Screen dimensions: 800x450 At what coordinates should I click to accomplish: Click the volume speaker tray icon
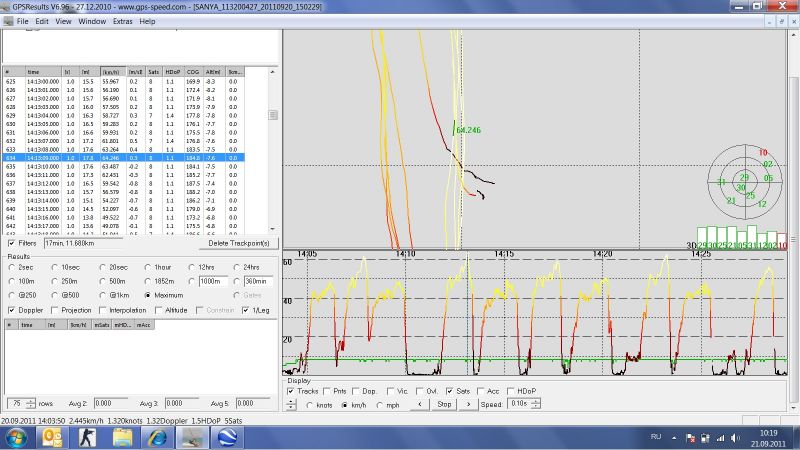pos(735,438)
